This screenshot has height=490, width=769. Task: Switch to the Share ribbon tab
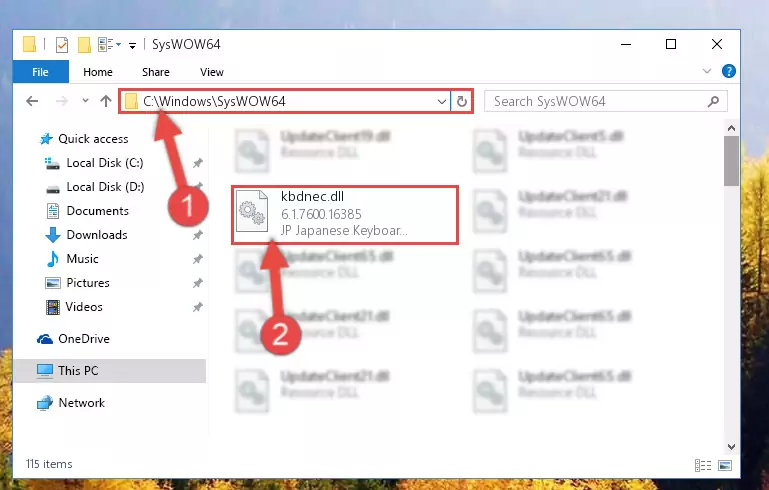[x=156, y=72]
